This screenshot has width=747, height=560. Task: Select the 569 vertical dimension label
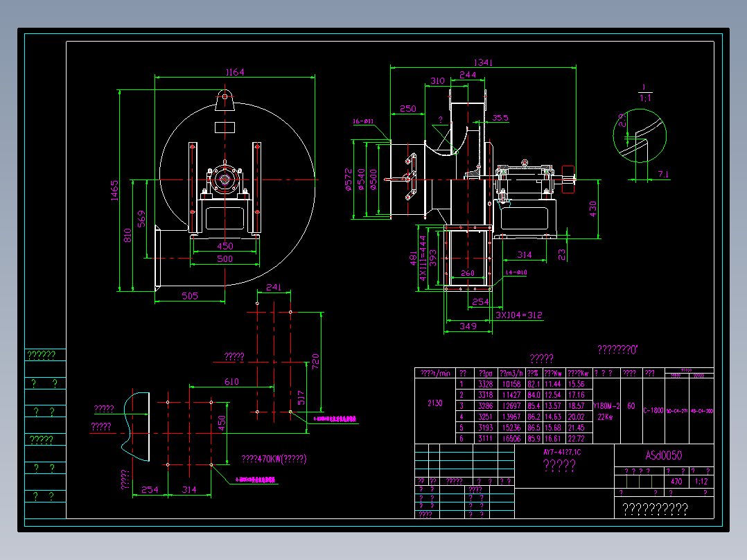[141, 219]
